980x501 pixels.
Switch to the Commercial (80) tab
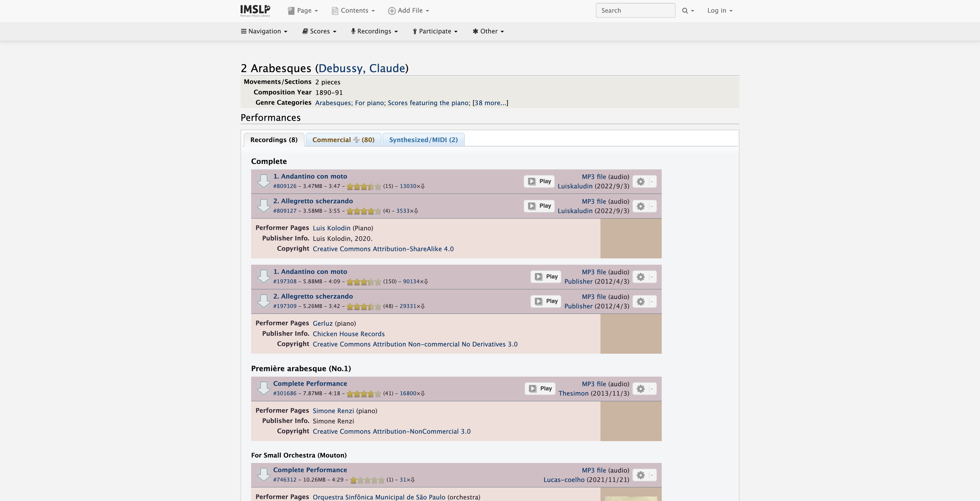(343, 140)
